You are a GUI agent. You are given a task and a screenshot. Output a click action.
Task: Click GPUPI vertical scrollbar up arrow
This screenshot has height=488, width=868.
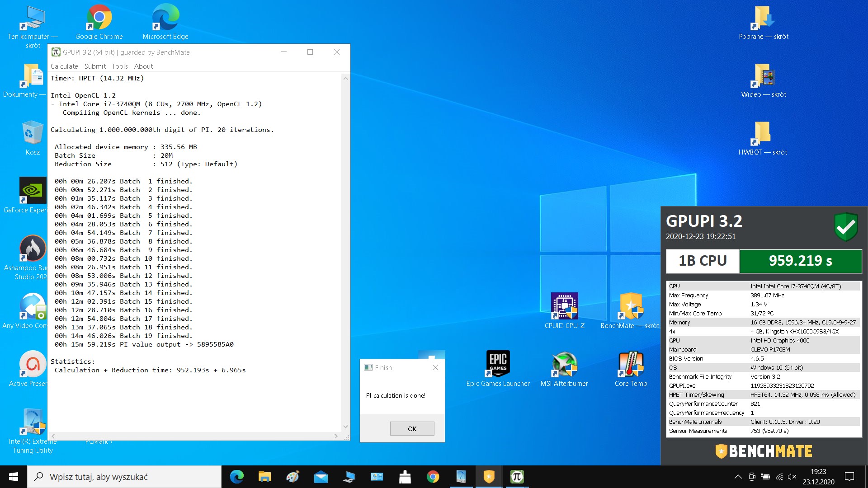(x=345, y=78)
